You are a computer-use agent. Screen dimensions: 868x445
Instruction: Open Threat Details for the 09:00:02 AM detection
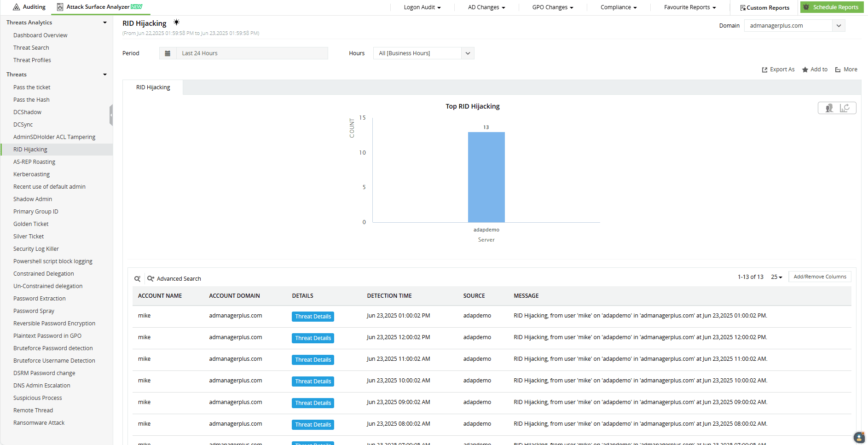pyautogui.click(x=313, y=403)
